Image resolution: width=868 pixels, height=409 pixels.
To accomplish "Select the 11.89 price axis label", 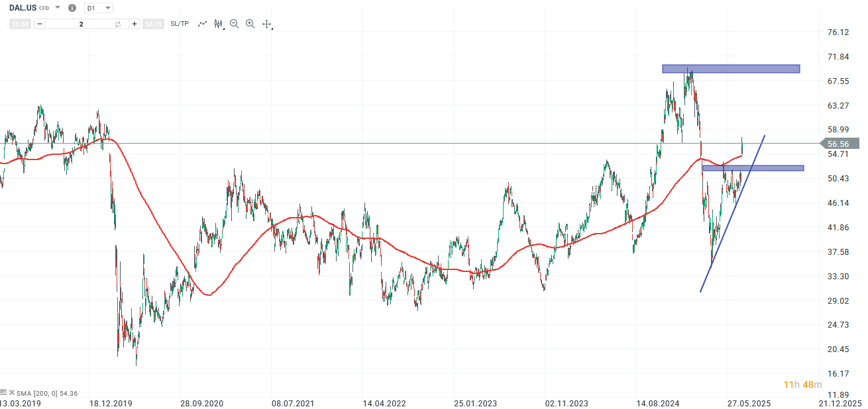I will coord(838,394).
